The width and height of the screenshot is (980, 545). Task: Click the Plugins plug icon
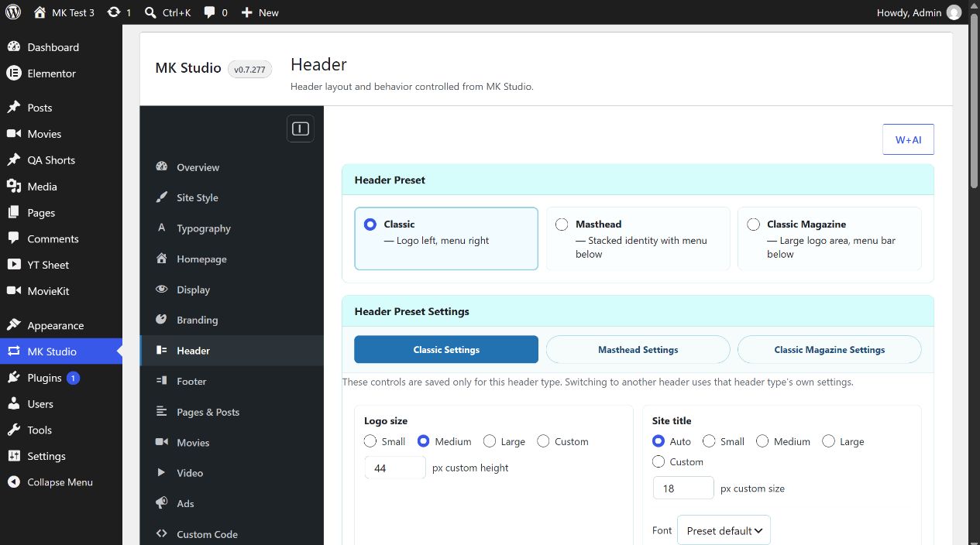(14, 378)
